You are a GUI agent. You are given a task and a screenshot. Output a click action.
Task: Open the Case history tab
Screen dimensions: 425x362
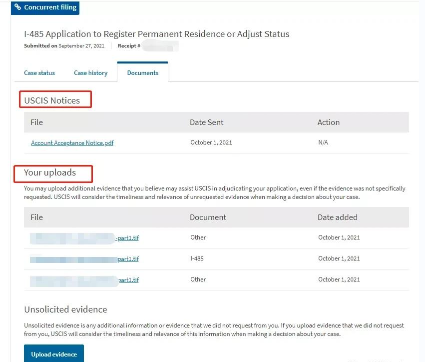pyautogui.click(x=91, y=73)
